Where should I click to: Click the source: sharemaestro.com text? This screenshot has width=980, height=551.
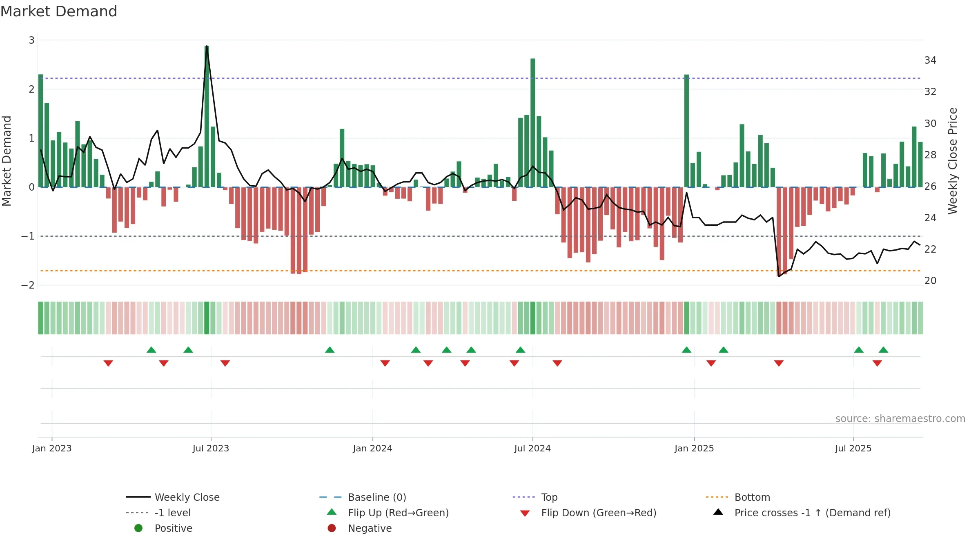(x=900, y=419)
